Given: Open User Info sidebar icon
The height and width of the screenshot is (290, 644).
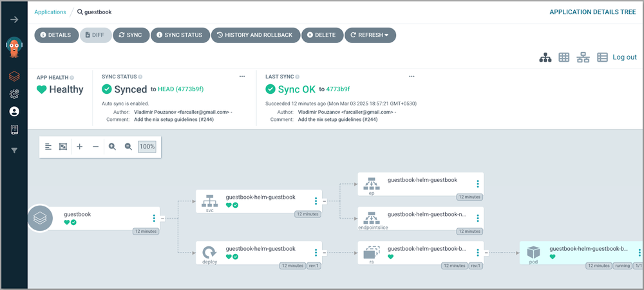Looking at the screenshot, I should 14,111.
